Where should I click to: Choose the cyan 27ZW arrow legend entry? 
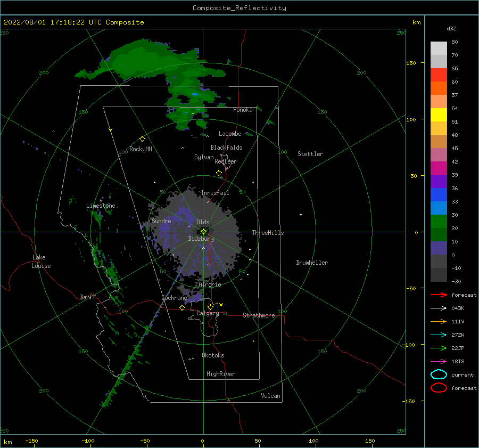coord(439,335)
